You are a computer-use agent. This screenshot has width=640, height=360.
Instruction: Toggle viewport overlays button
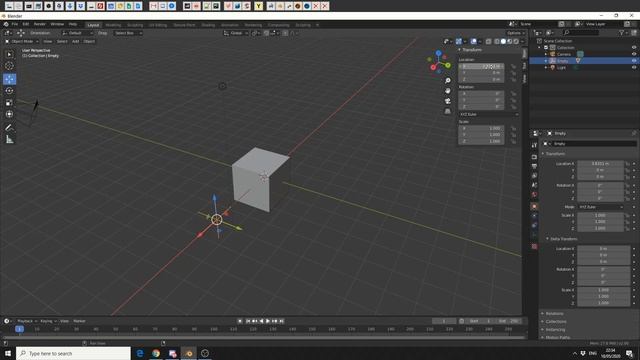[x=473, y=41]
